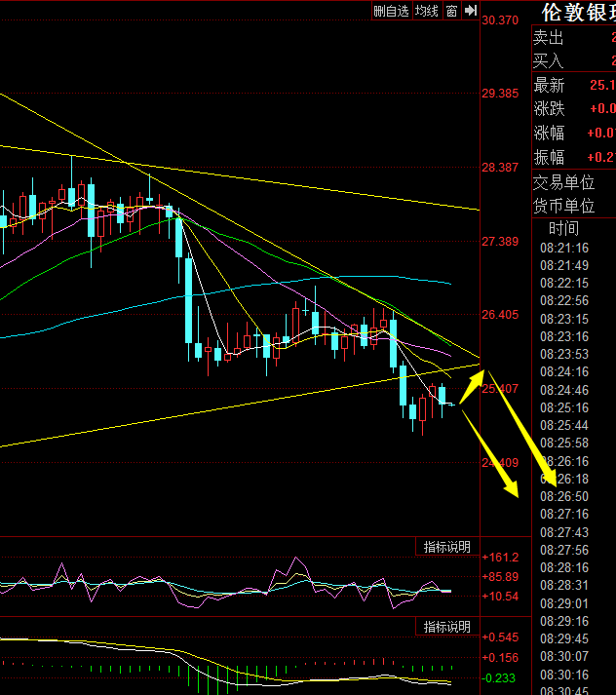This screenshot has width=616, height=695.
Task: Toggle the 均线 moving average lines
Action: click(426, 11)
